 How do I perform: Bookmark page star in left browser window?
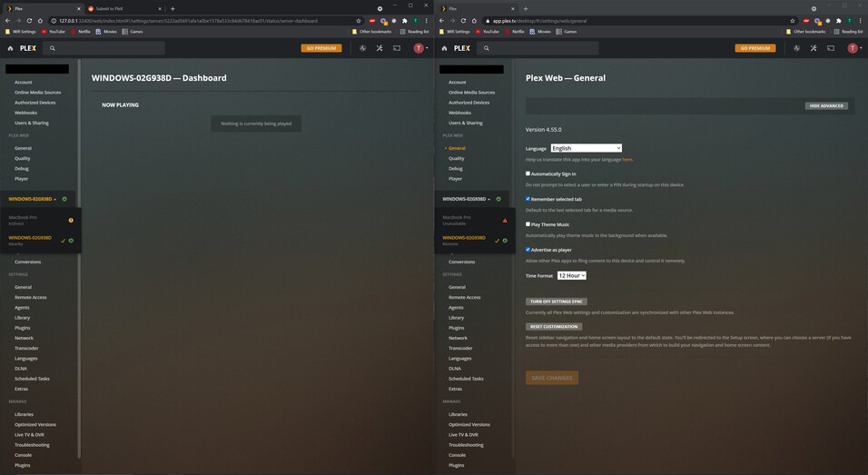tap(359, 21)
